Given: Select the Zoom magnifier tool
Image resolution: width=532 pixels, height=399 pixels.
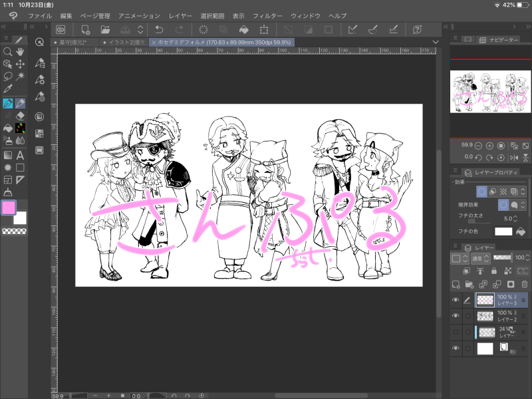Looking at the screenshot, I should point(7,52).
